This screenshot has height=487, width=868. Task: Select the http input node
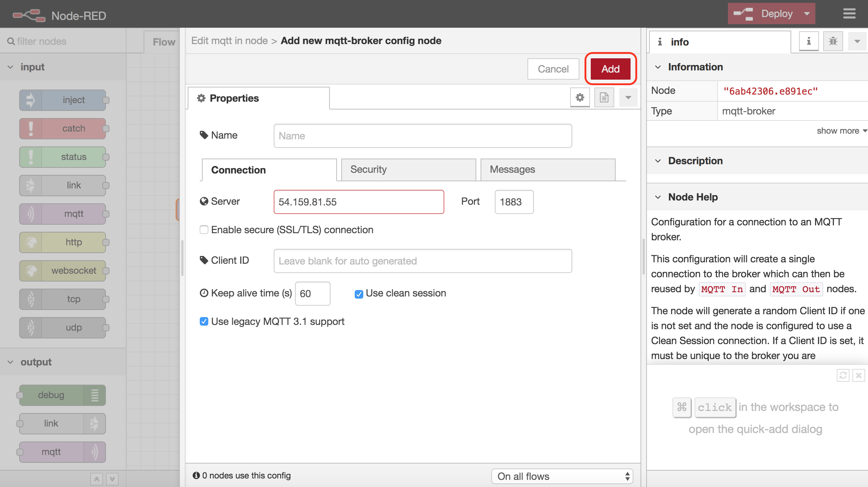click(63, 242)
